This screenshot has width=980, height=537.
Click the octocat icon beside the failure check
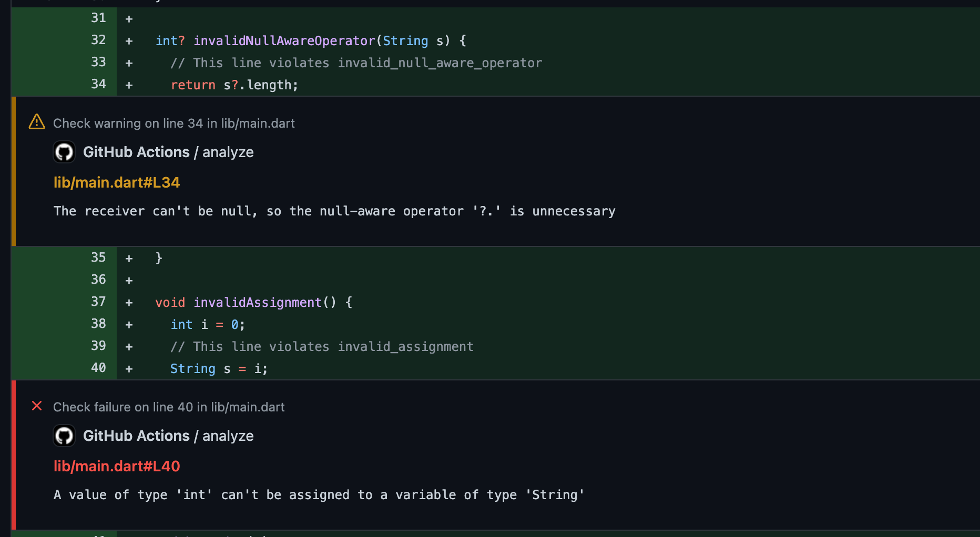64,436
